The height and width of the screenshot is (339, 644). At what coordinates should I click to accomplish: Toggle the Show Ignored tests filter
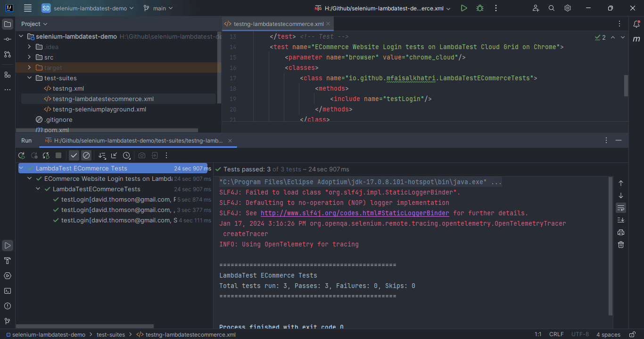(x=86, y=155)
